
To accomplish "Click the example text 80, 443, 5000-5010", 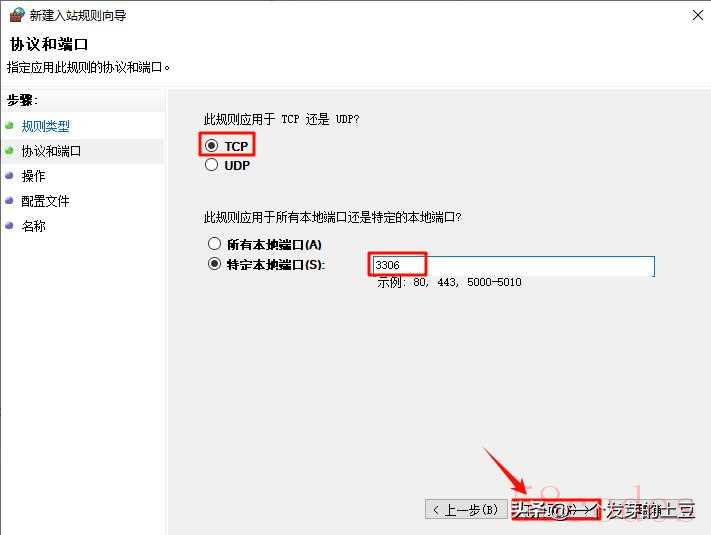I will click(x=467, y=282).
